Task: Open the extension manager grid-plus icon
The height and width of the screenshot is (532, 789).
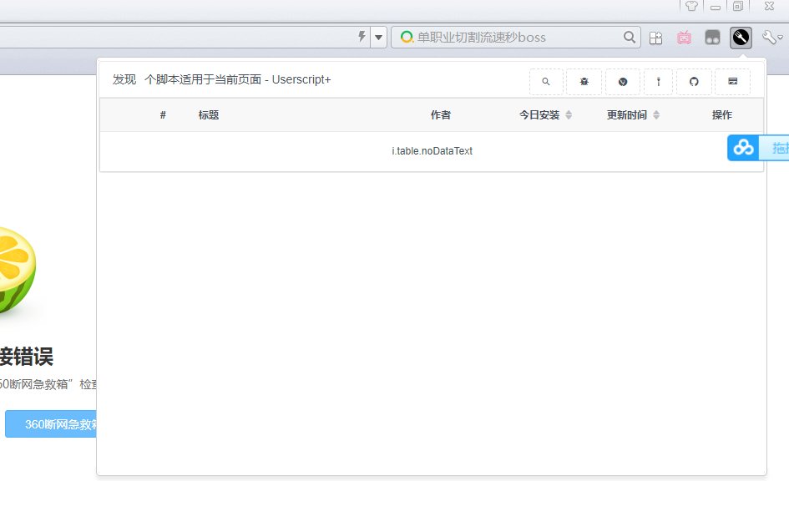Action: (655, 38)
